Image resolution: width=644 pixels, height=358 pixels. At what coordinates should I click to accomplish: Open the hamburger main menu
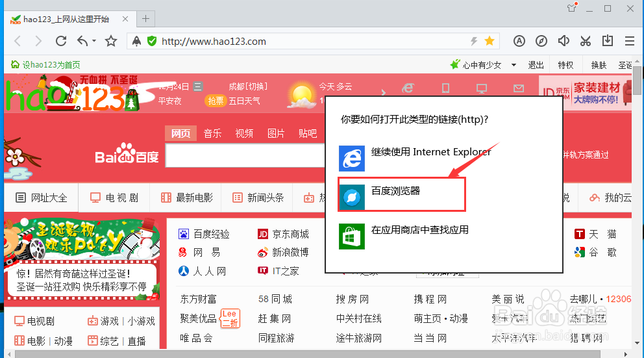[x=630, y=41]
